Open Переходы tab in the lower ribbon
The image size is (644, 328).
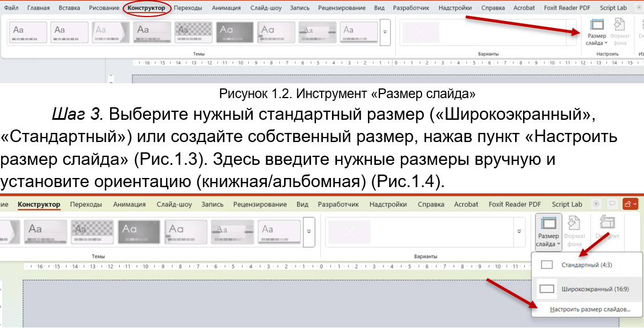(x=86, y=204)
